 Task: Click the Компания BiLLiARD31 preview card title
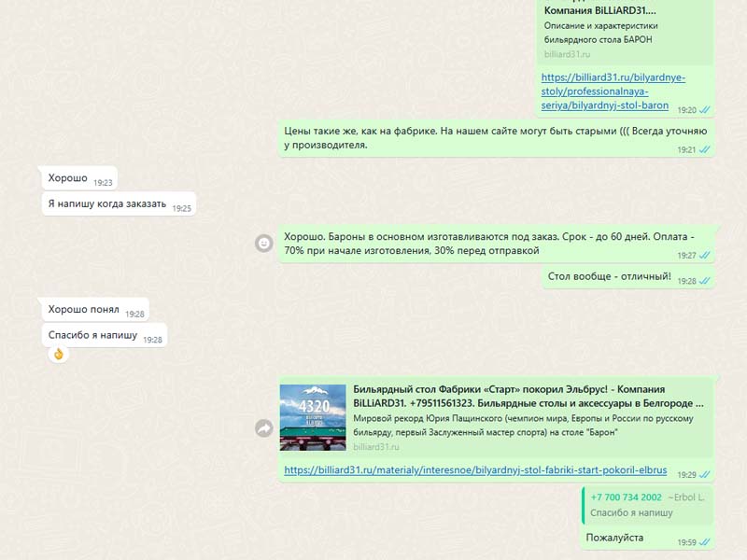(x=599, y=10)
